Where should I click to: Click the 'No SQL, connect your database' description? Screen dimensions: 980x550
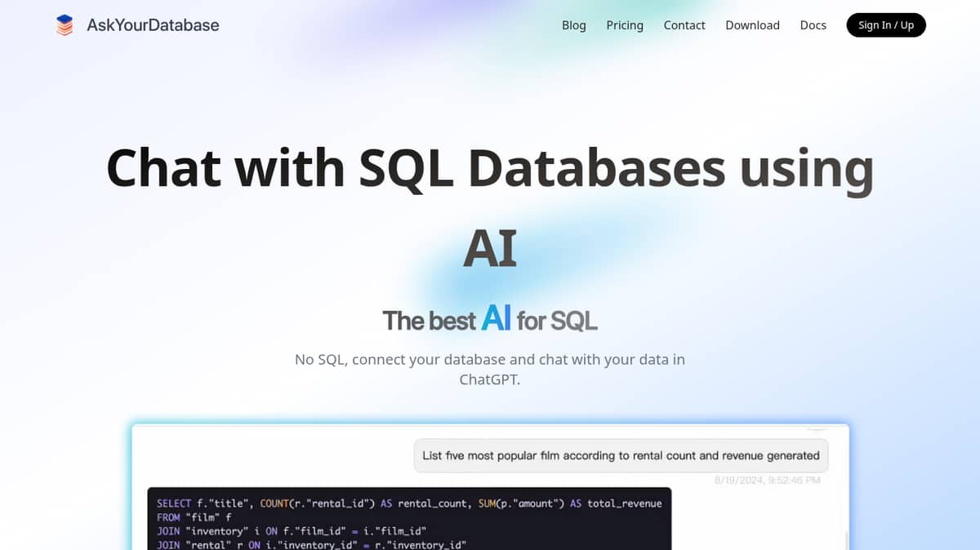(490, 369)
